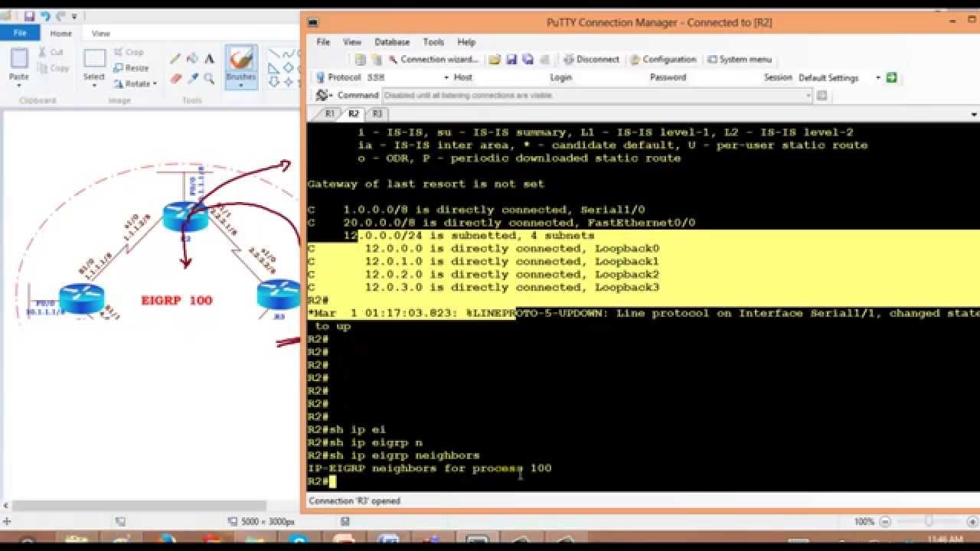Click the Crop button in Paint
This screenshot has width=980, height=551.
[129, 52]
